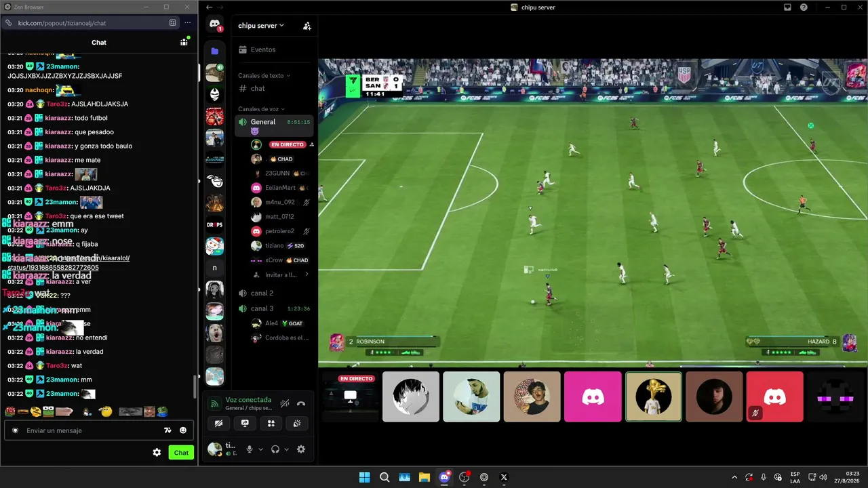Screen dimensions: 868x488
Task: Open the DROPS server icon
Action: (x=214, y=224)
